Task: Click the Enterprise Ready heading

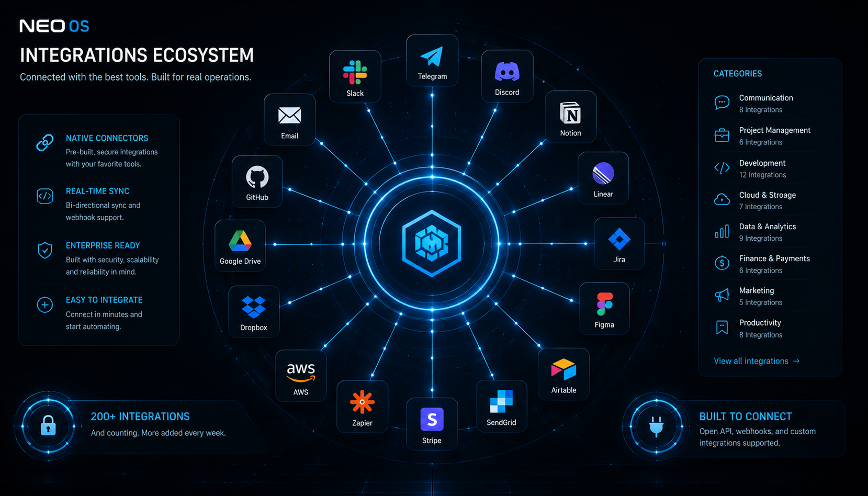Action: [x=103, y=245]
